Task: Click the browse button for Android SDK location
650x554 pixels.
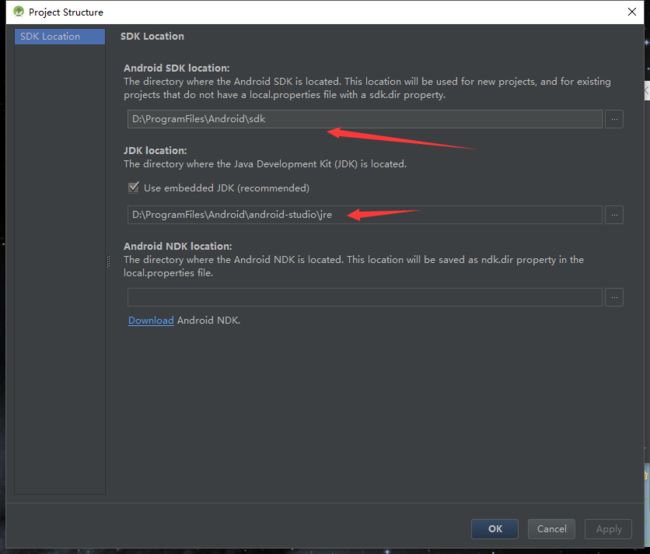Action: pyautogui.click(x=614, y=119)
